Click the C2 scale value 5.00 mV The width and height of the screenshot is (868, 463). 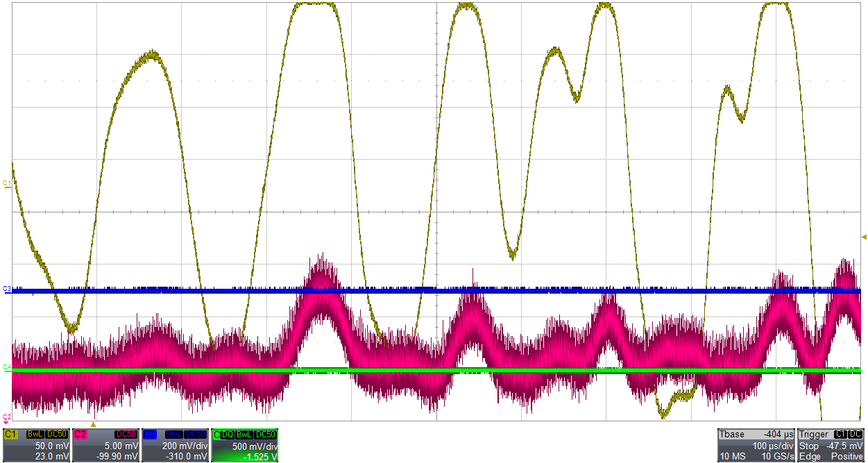pos(121,446)
